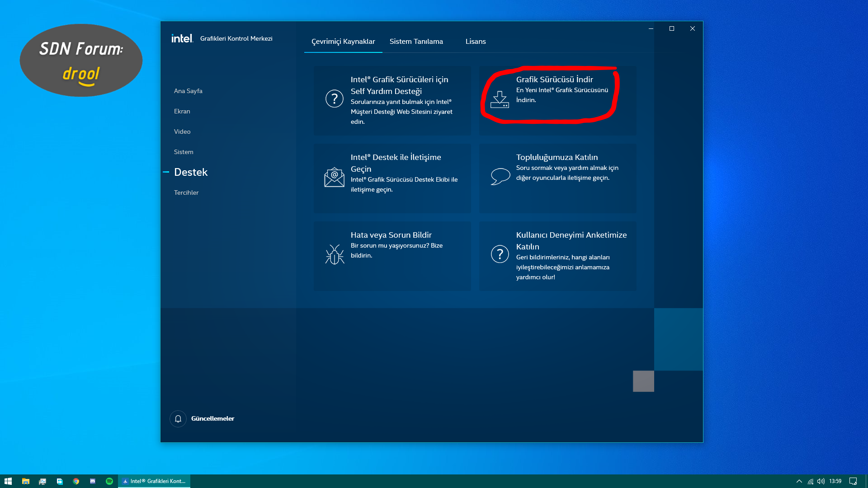Click the envelope icon for Intel Destek
Viewport: 868px width, 488px height.
[334, 177]
